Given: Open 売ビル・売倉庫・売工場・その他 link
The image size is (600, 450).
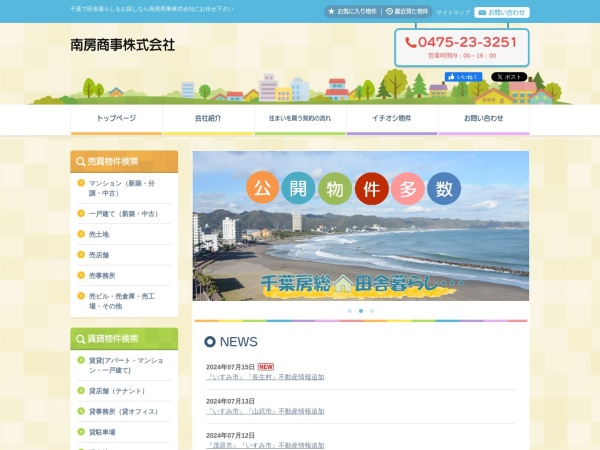Looking at the screenshot, I should click(x=122, y=301).
